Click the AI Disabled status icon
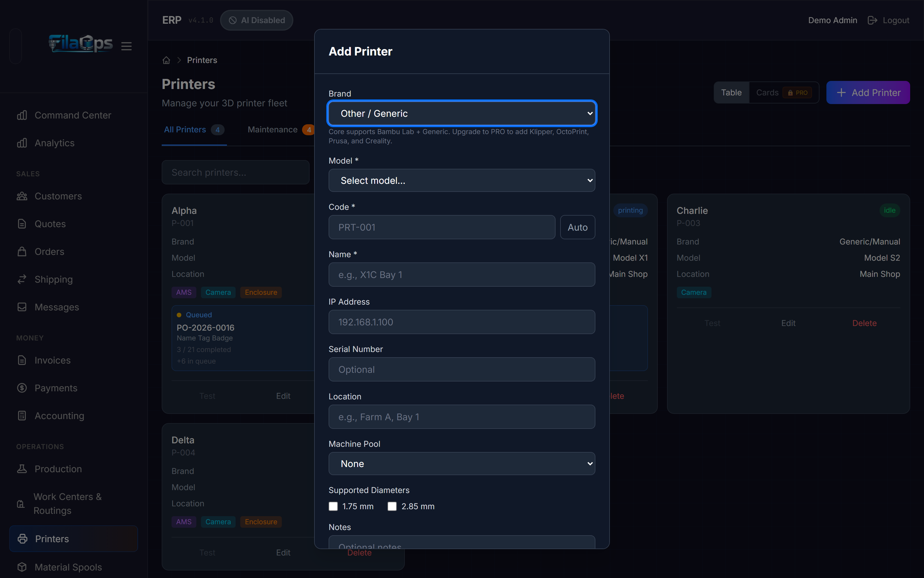 point(232,20)
